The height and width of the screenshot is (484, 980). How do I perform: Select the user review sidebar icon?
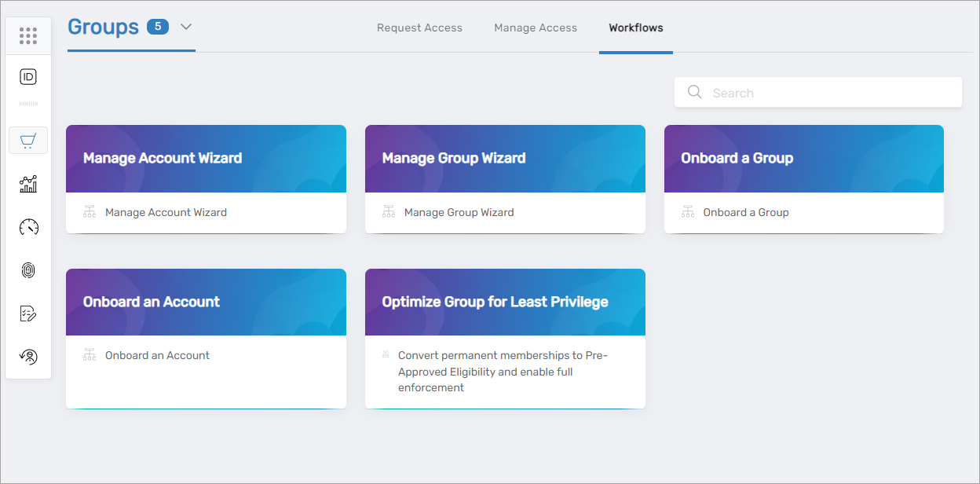tap(28, 357)
